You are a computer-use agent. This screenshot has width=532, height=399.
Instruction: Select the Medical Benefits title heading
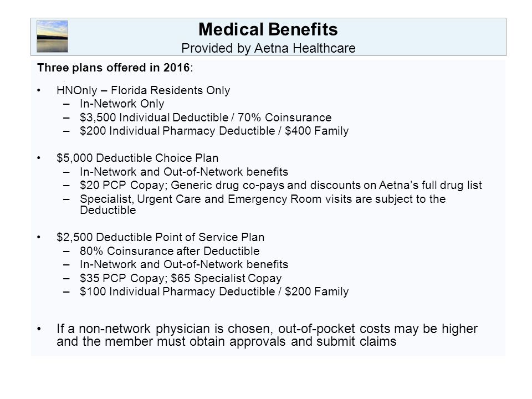click(x=268, y=29)
